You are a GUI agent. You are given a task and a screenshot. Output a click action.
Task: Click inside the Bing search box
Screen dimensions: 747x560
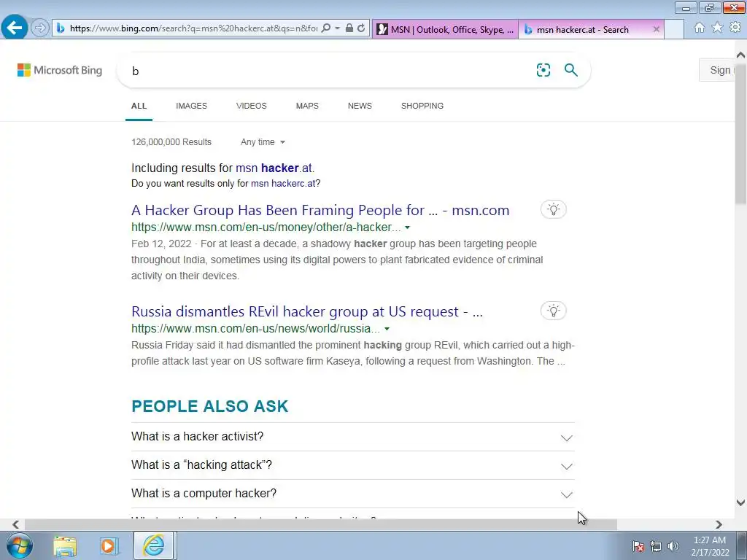329,71
